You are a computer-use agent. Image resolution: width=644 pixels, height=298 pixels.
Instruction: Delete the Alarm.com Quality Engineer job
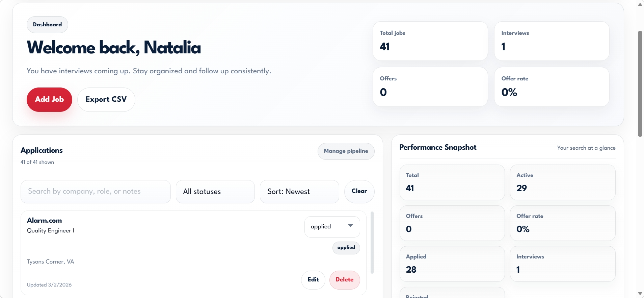click(344, 280)
